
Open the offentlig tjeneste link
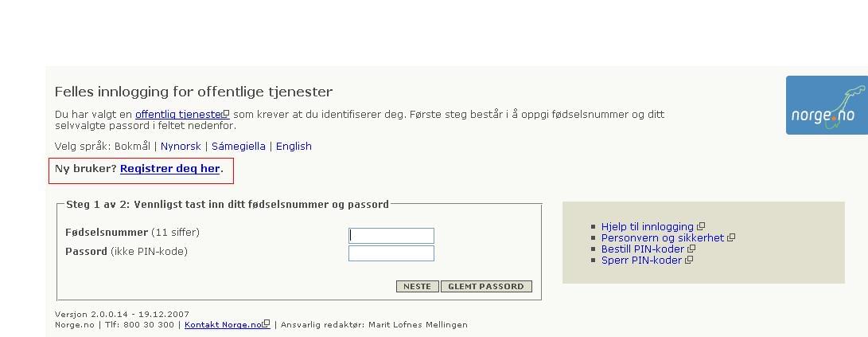click(179, 115)
